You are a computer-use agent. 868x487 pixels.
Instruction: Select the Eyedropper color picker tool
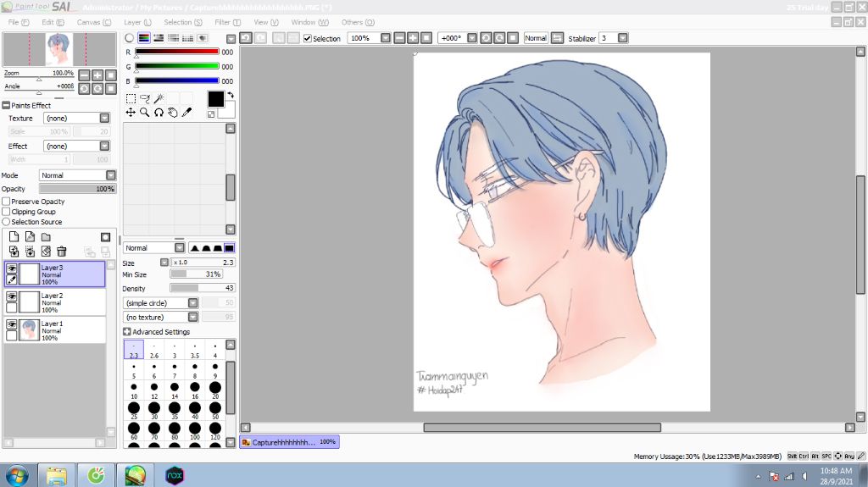coord(186,113)
